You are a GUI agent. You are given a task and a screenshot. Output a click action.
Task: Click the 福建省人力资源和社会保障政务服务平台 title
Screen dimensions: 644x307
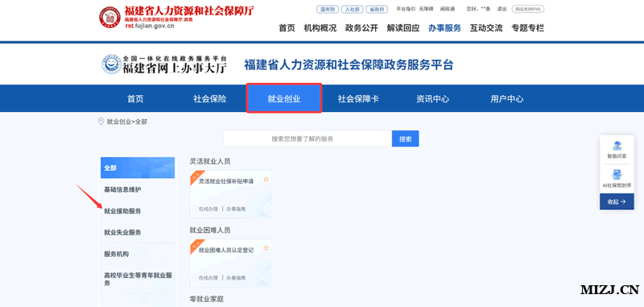click(x=349, y=65)
